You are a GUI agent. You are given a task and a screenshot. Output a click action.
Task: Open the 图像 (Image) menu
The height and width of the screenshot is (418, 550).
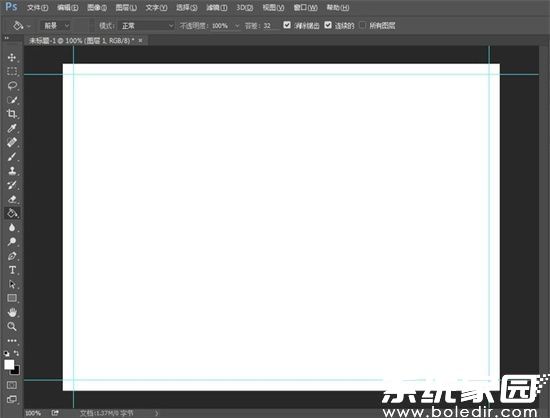point(97,7)
